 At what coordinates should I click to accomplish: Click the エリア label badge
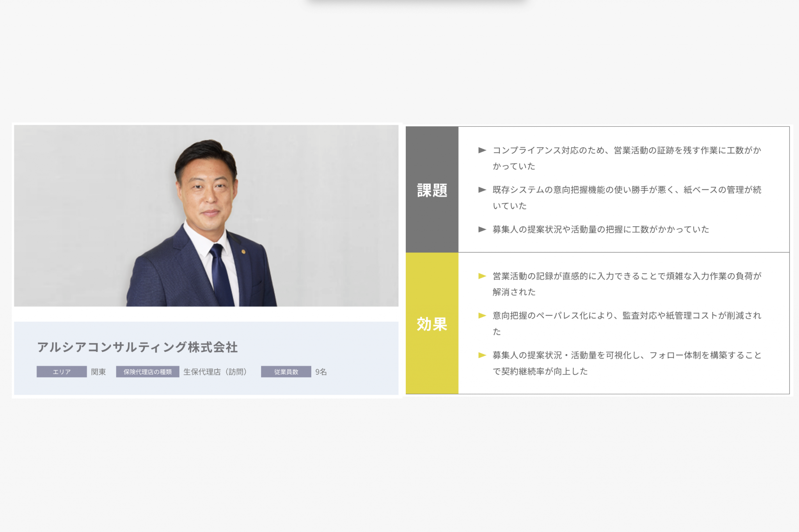[x=61, y=372]
